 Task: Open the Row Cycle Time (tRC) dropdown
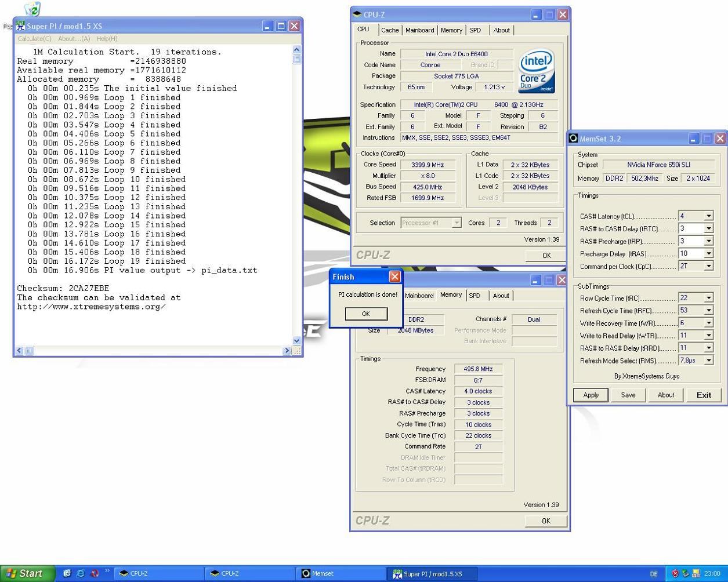708,298
